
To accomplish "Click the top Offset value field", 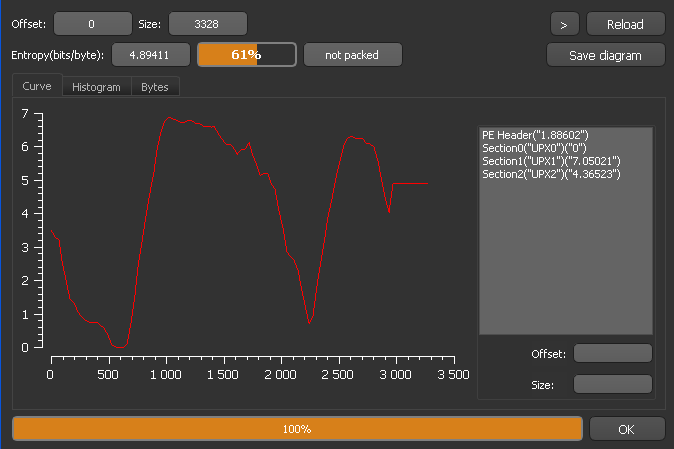I will click(92, 24).
